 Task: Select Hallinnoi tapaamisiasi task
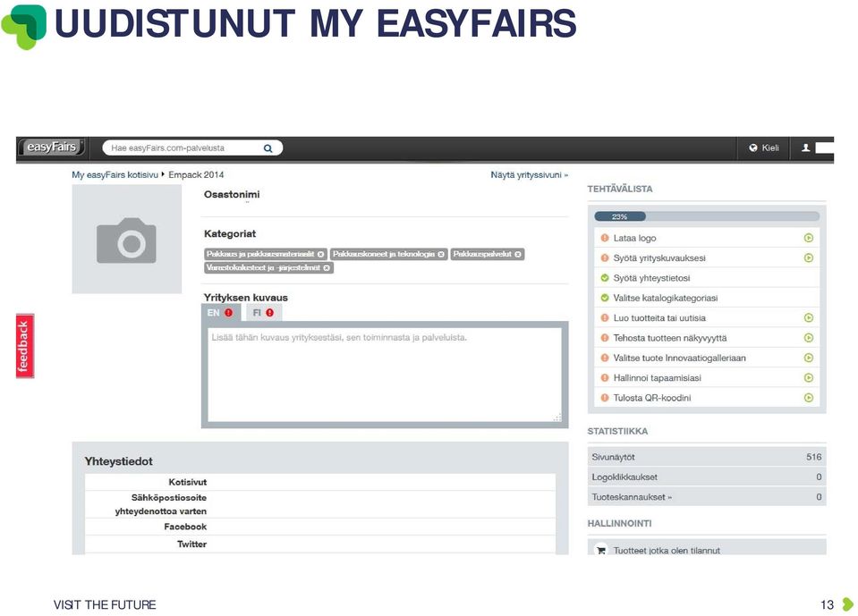(x=657, y=377)
